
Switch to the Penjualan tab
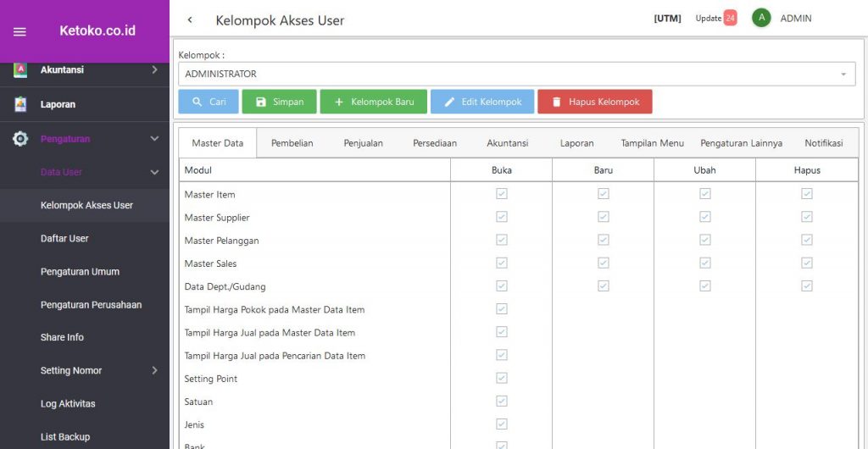(x=363, y=143)
